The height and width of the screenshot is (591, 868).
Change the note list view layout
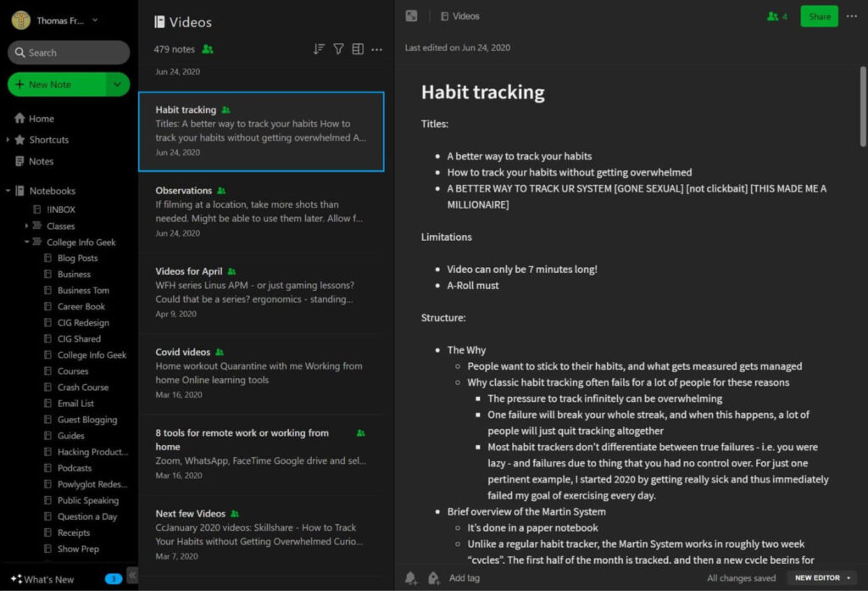[x=358, y=49]
